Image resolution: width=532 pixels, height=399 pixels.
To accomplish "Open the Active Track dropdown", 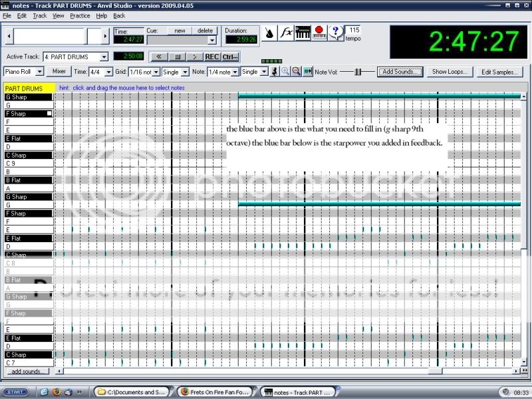I will coord(104,57).
